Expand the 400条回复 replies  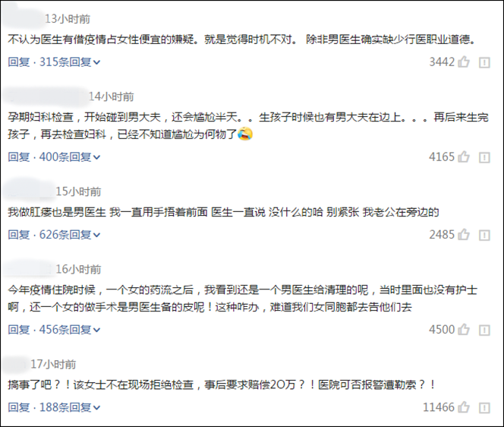(x=70, y=157)
